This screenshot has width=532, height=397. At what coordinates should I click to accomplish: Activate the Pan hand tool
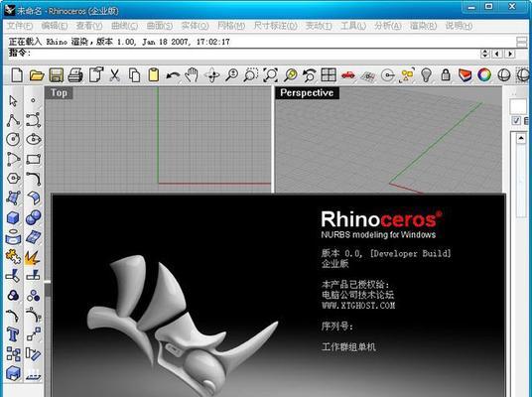pos(192,75)
